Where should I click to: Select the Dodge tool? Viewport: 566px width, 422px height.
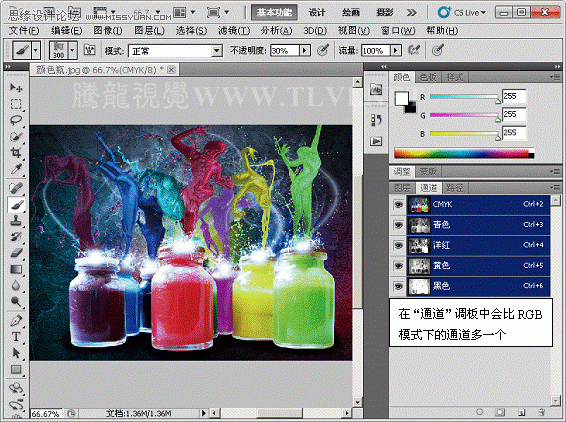[16, 301]
